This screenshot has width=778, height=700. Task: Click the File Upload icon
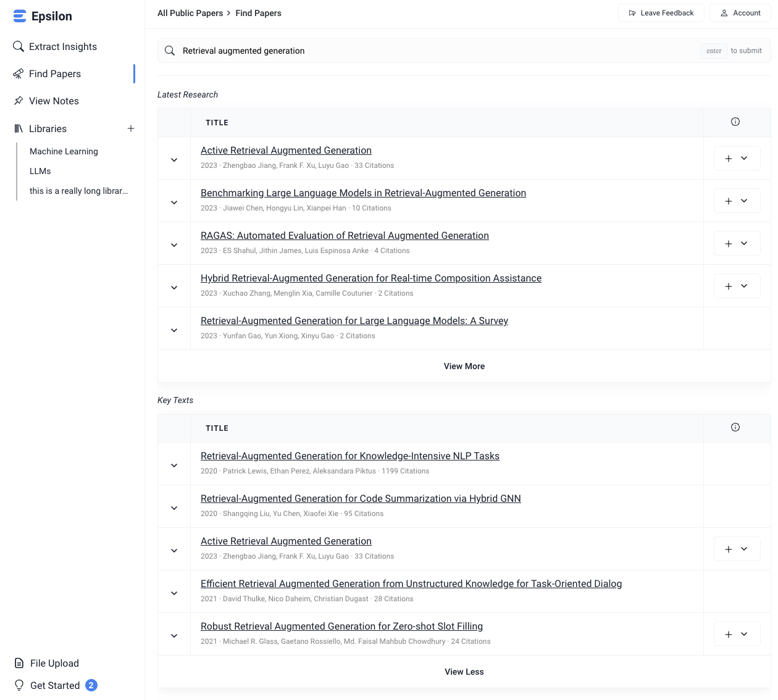pyautogui.click(x=19, y=663)
